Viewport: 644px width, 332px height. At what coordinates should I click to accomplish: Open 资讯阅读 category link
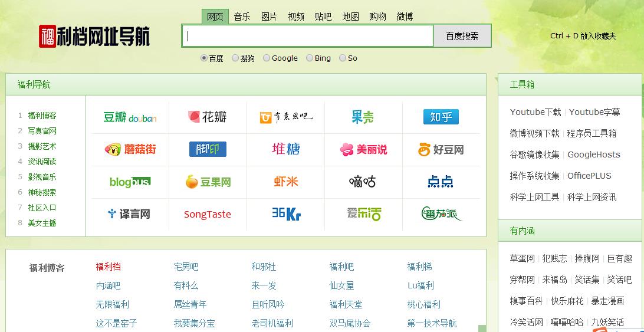pos(42,162)
